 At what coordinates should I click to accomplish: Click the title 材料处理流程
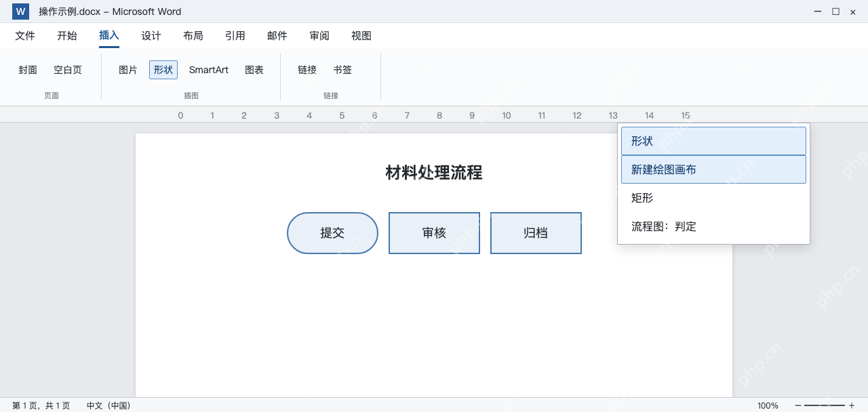click(434, 173)
